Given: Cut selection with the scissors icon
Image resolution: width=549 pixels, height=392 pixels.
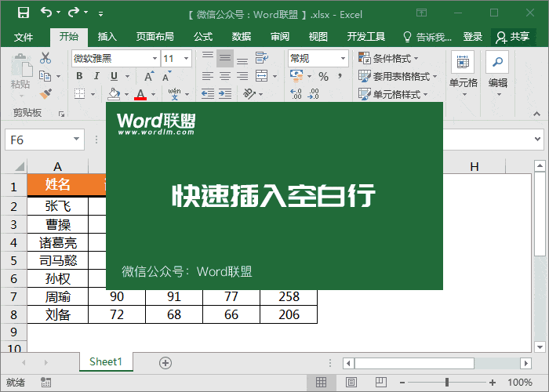Looking at the screenshot, I should (x=45, y=58).
